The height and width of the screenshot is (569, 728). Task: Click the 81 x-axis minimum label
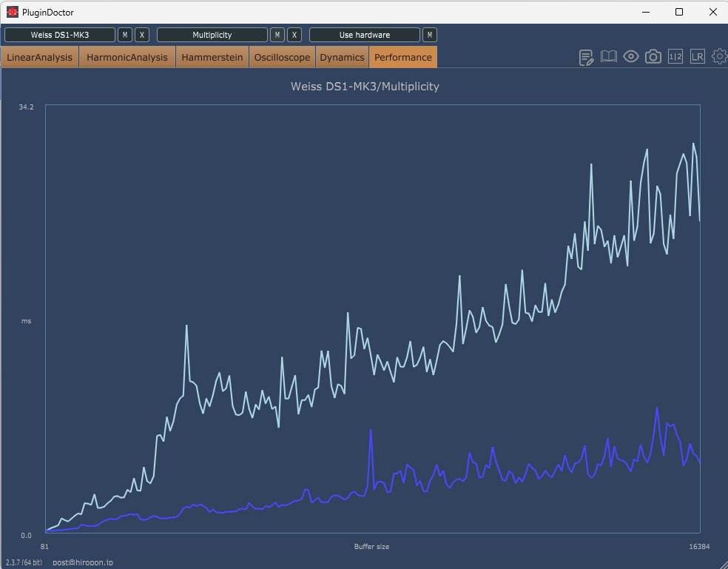tap(44, 547)
